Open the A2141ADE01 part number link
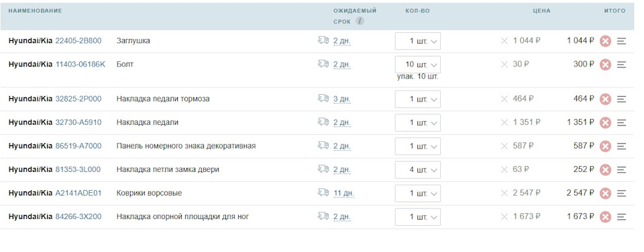644x252 pixels. click(x=78, y=193)
